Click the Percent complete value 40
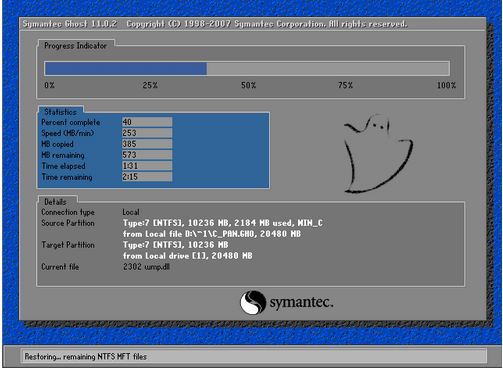Viewport: 503px width, 373px height. (x=147, y=122)
